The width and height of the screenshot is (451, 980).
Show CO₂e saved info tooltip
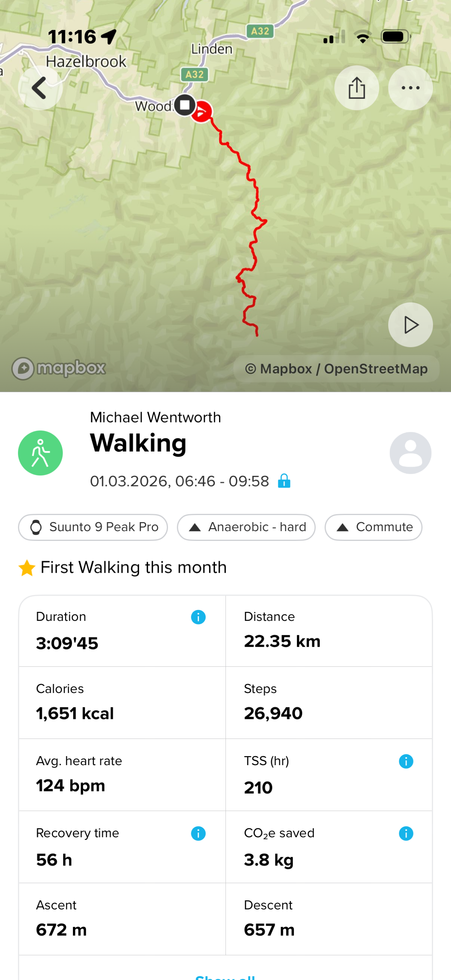click(406, 833)
